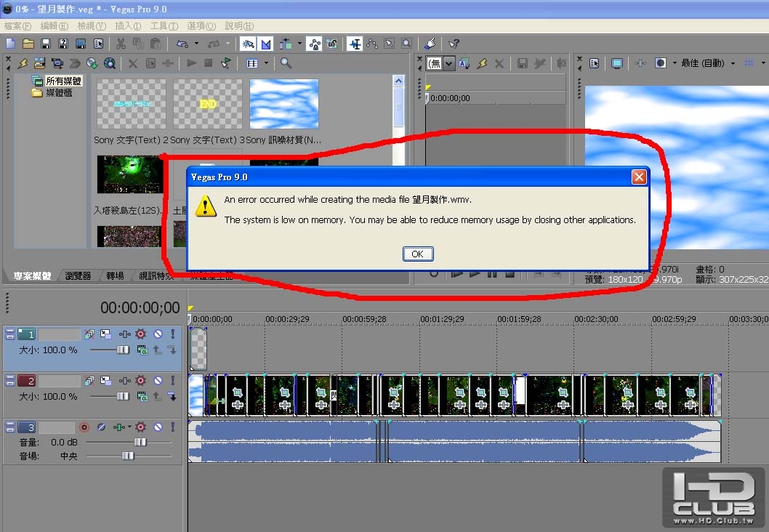The height and width of the screenshot is (532, 769).
Task: Open the 檢視 menu
Action: pos(92,26)
